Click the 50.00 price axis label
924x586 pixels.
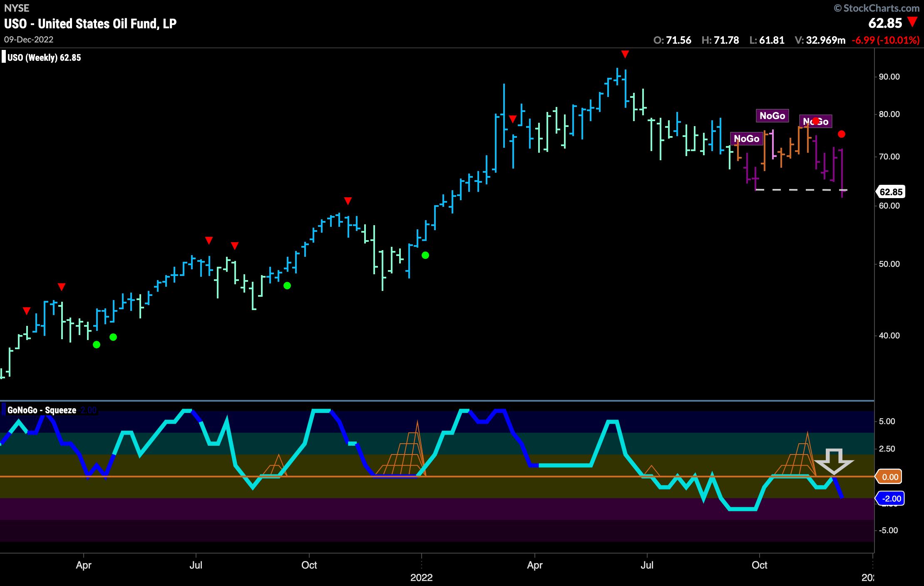pos(889,264)
